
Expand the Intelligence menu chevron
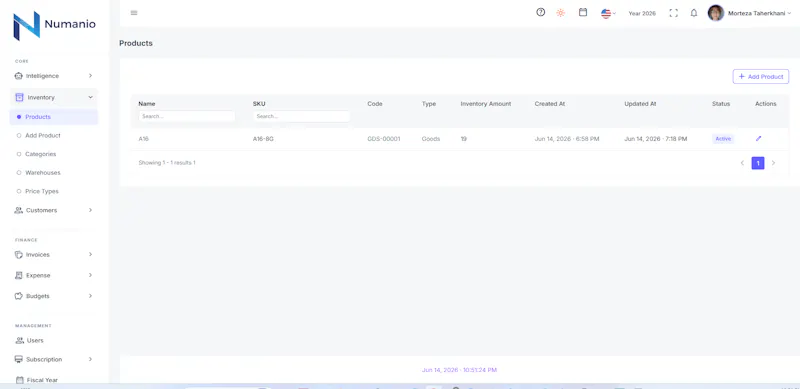point(90,76)
